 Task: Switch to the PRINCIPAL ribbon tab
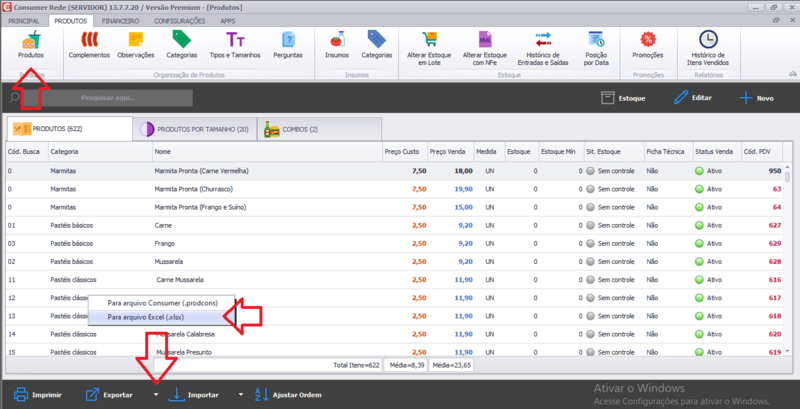tap(24, 21)
